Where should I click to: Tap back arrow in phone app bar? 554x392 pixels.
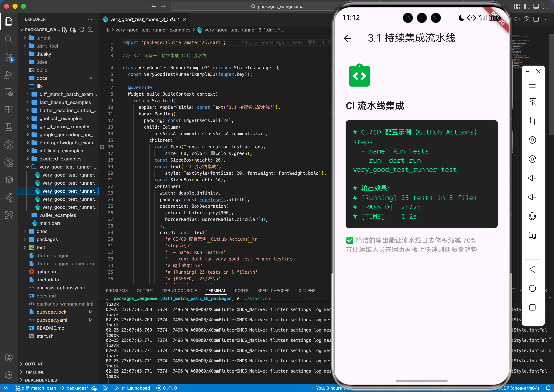(x=348, y=38)
